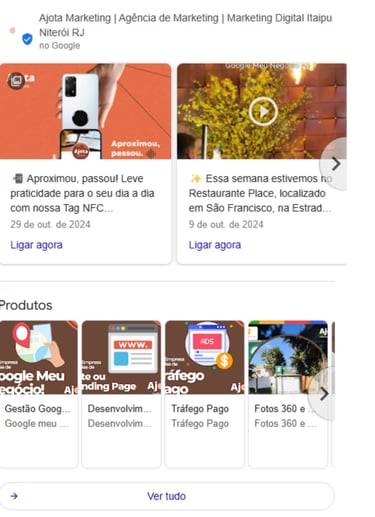Click the photo gallery icon on NFC post

click(x=16, y=80)
